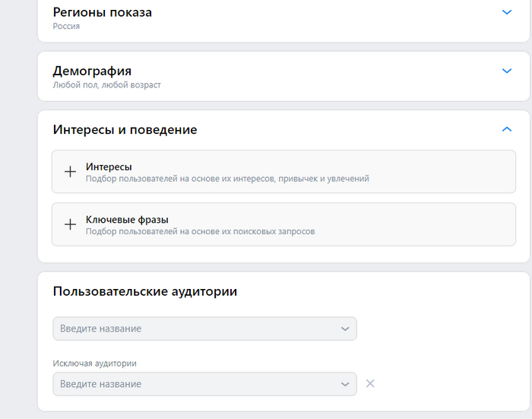Viewport: 532px width, 419px height.
Task: Click the Россия region summary text
Action: click(x=66, y=26)
